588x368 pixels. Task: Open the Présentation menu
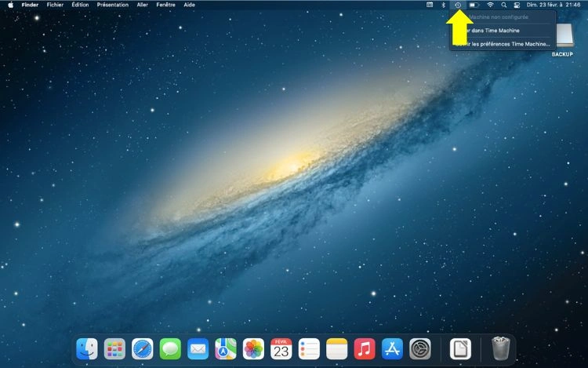tap(112, 5)
